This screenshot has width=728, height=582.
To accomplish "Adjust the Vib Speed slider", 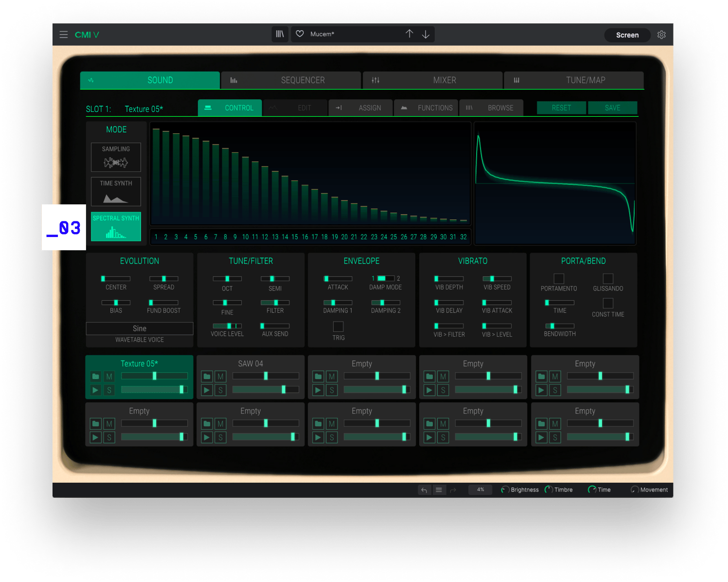I will pyautogui.click(x=497, y=278).
